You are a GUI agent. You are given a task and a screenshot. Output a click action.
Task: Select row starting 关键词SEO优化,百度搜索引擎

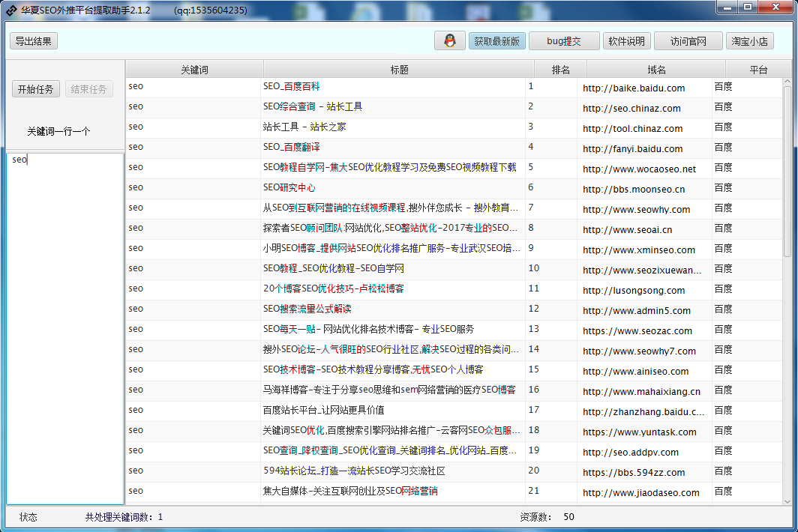[x=454, y=432]
